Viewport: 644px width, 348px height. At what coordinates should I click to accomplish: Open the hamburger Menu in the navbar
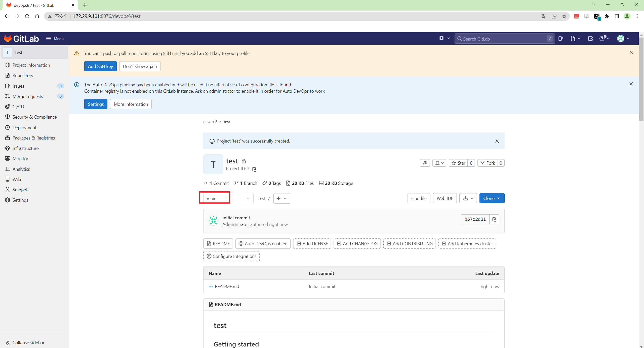pos(55,39)
